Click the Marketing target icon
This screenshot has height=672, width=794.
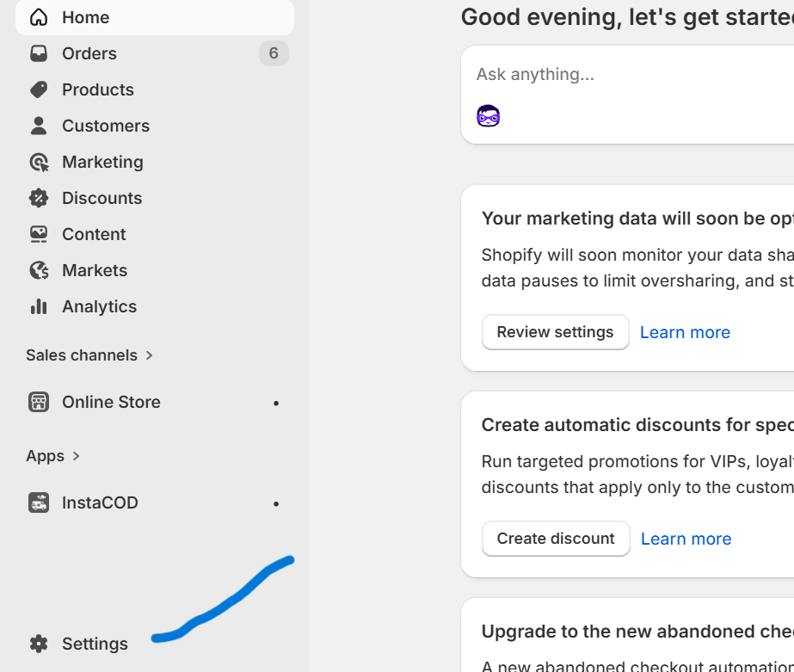pos(39,162)
